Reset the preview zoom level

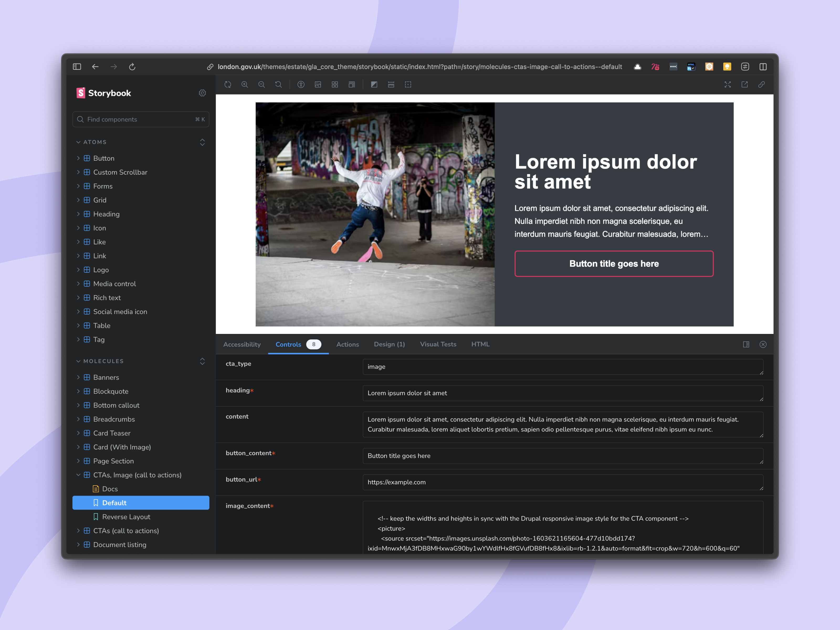pos(278,85)
